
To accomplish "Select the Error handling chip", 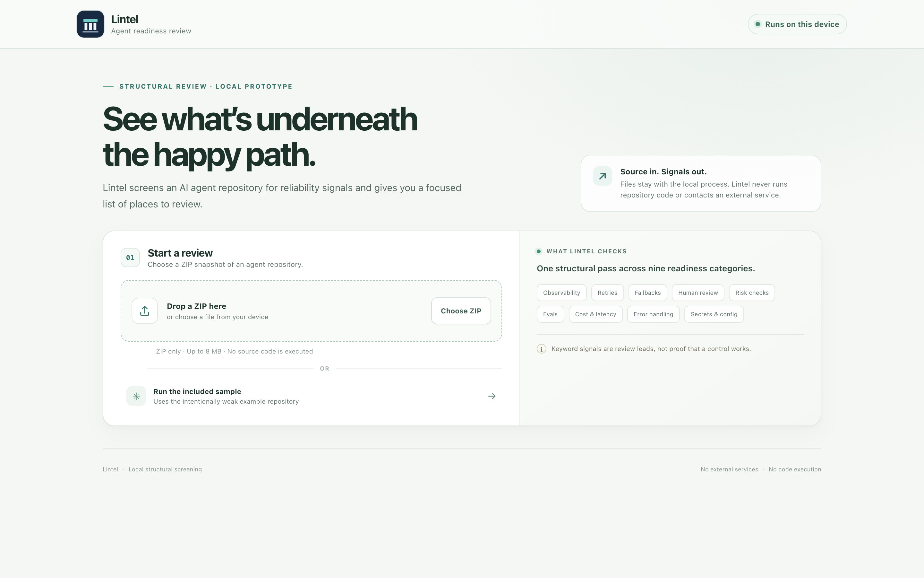I will pos(653,314).
